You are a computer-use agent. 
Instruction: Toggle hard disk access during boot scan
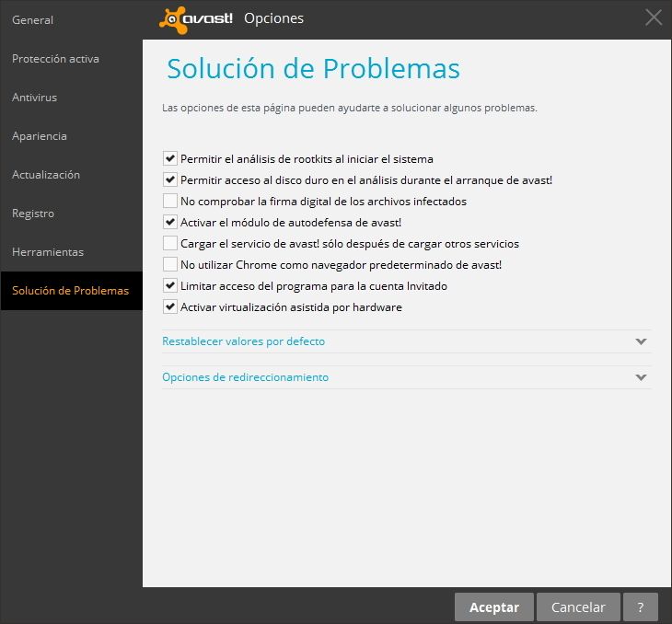[x=170, y=179]
